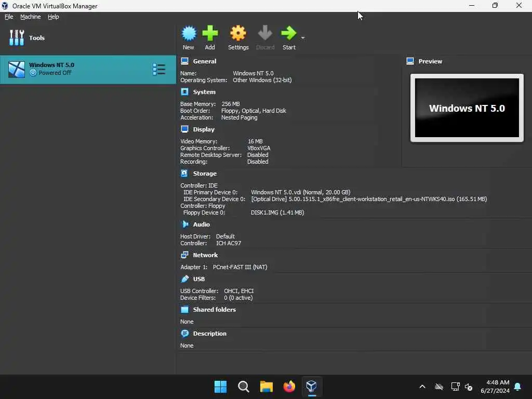532x399 pixels.
Task: Open the notification bell in the tray
Action: tap(518, 387)
